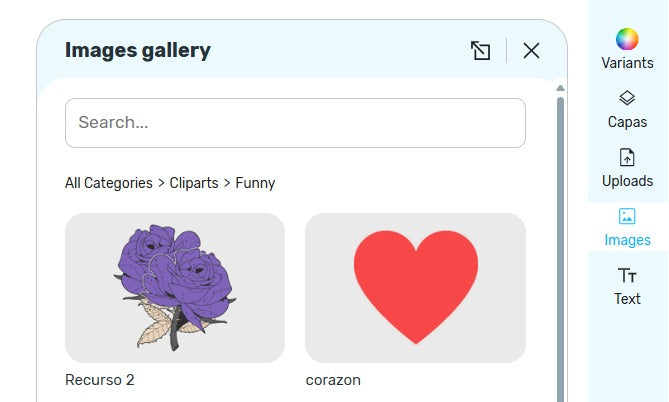Screen dimensions: 669x402
Task: Open the Variants color wheel icon
Action: tap(627, 40)
